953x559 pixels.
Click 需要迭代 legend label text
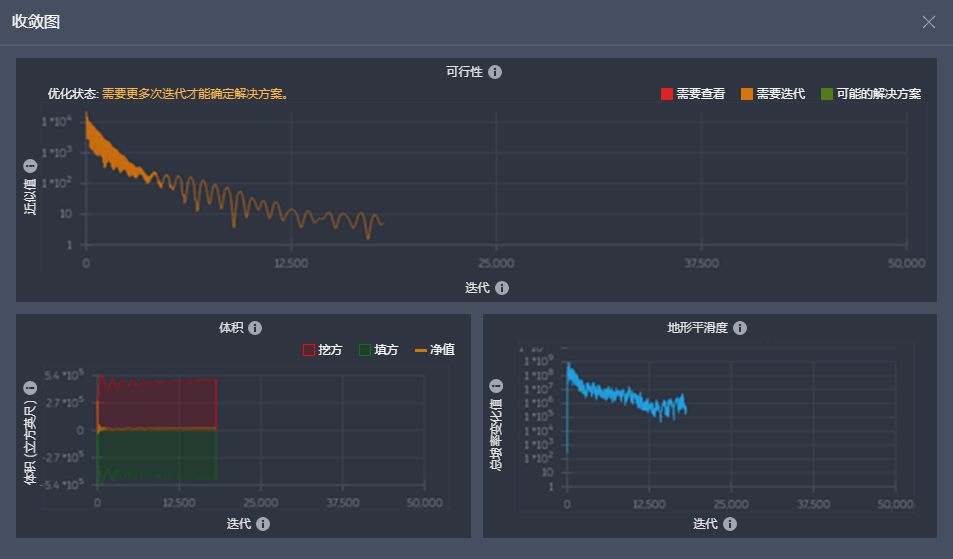point(781,94)
